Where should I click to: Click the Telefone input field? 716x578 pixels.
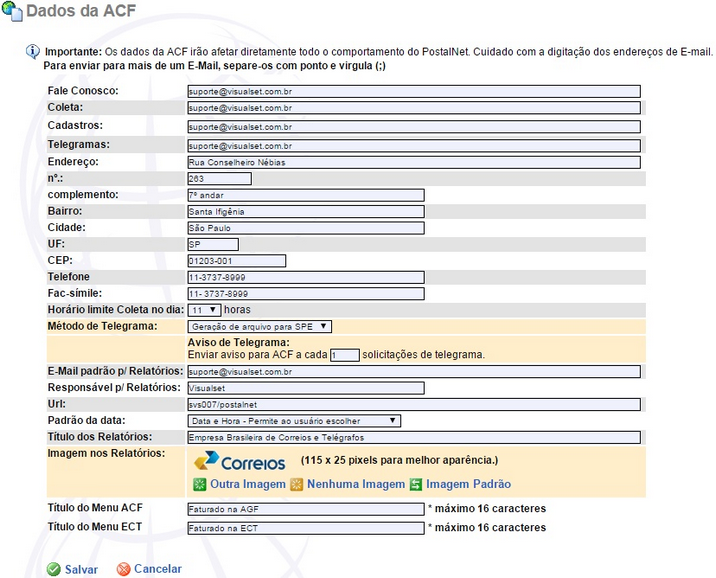306,278
